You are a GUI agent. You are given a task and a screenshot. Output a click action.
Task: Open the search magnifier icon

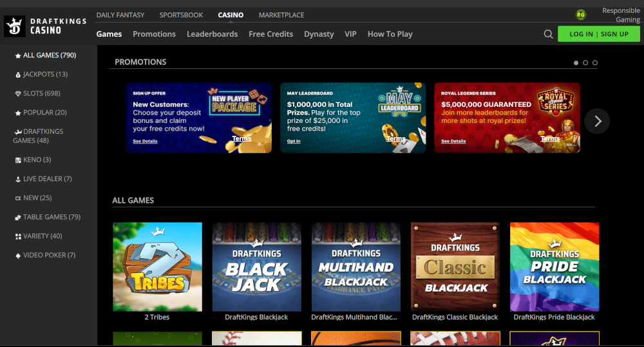coord(548,34)
